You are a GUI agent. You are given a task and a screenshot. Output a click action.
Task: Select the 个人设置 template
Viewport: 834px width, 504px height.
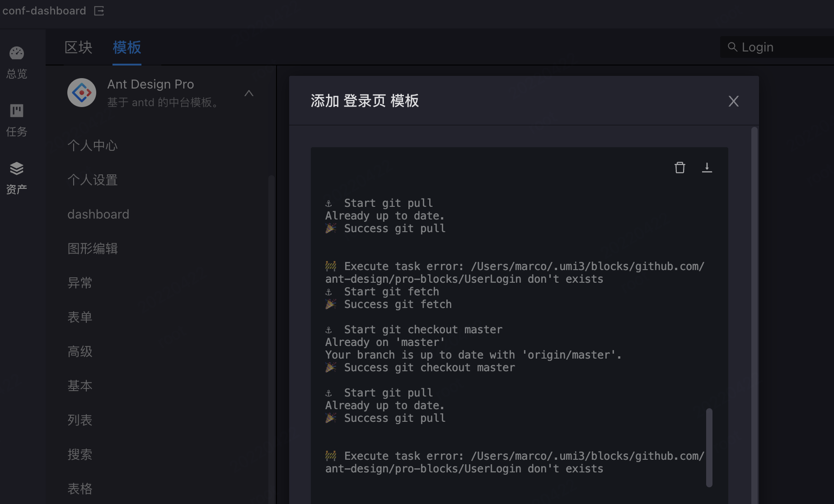point(93,180)
